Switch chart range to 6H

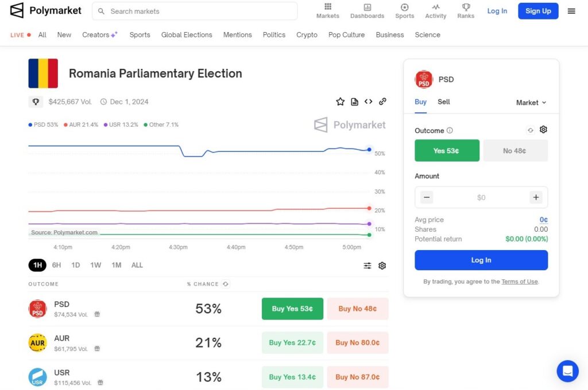57,265
